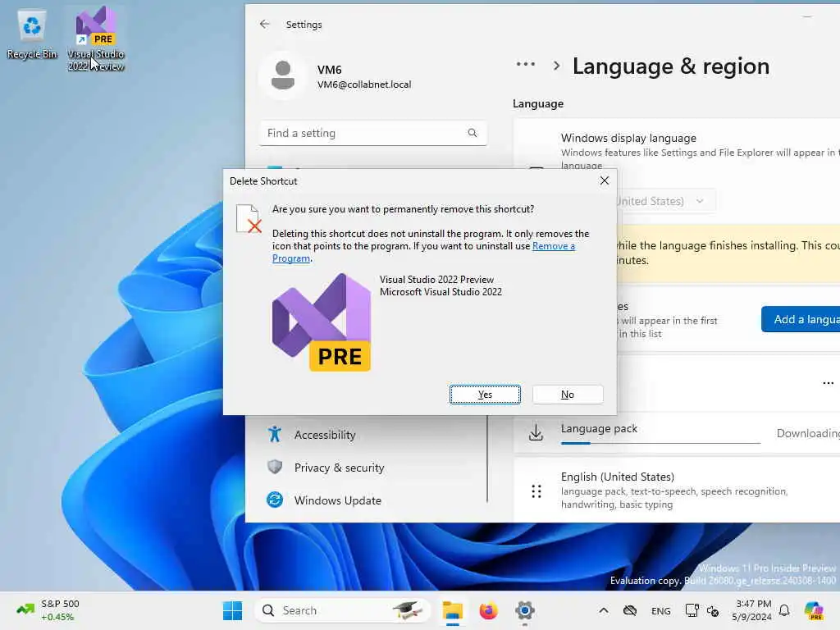
Task: Open the Settings gear on the taskbar
Action: tap(525, 610)
